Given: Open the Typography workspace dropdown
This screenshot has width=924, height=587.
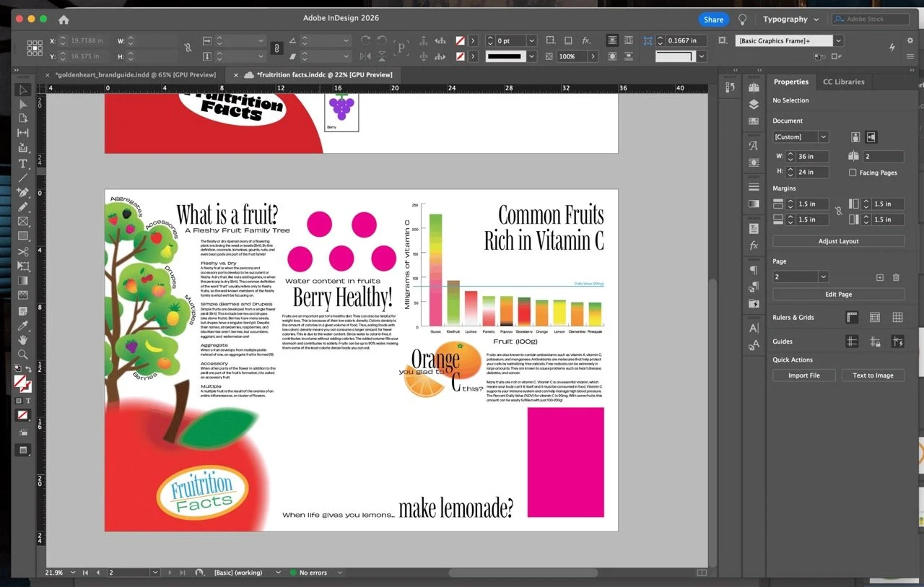Looking at the screenshot, I should pos(790,19).
